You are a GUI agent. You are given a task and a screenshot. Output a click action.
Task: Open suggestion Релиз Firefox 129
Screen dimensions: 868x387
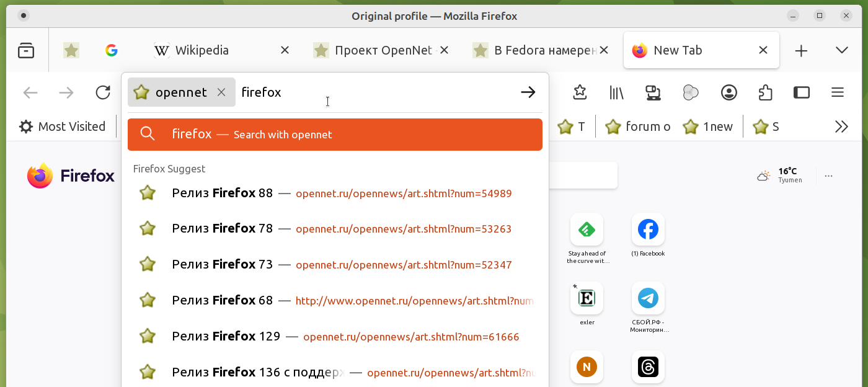(x=335, y=337)
